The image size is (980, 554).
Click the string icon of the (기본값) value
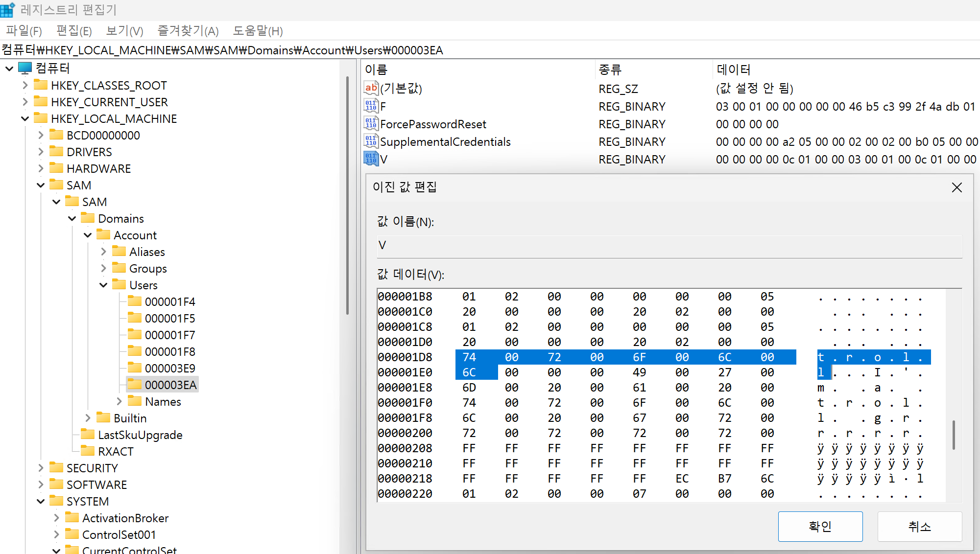click(x=371, y=88)
